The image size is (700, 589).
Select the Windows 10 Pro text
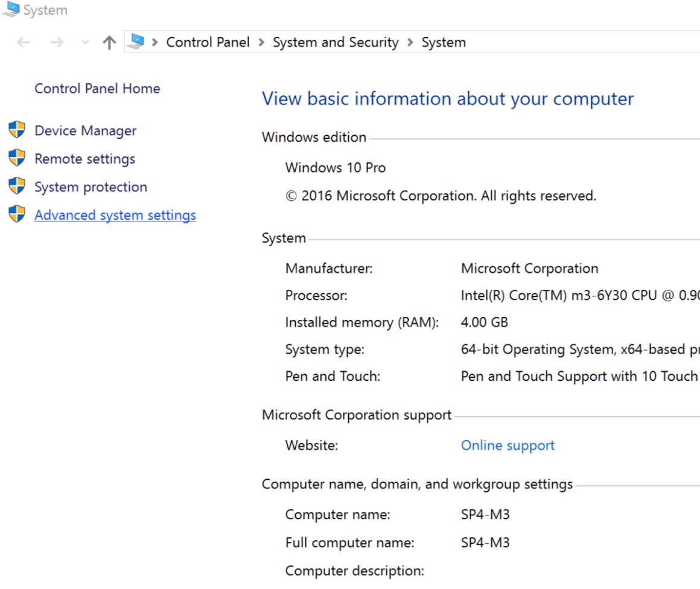tap(336, 167)
